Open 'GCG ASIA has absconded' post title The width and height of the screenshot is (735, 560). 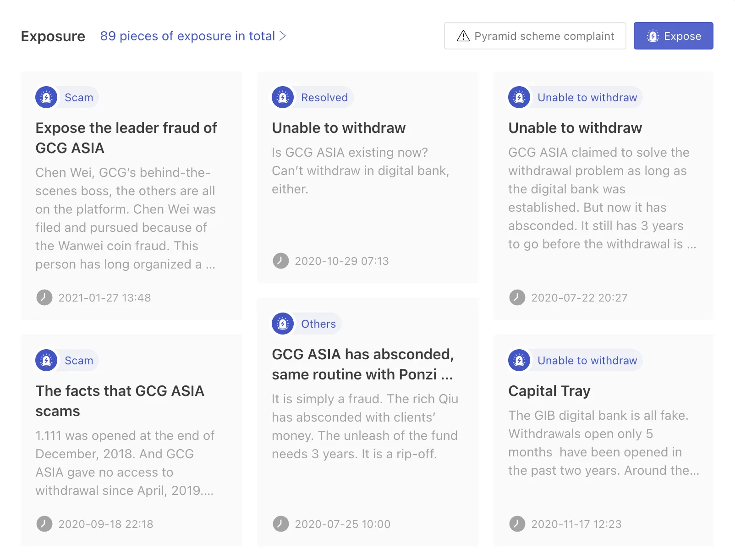click(x=363, y=364)
